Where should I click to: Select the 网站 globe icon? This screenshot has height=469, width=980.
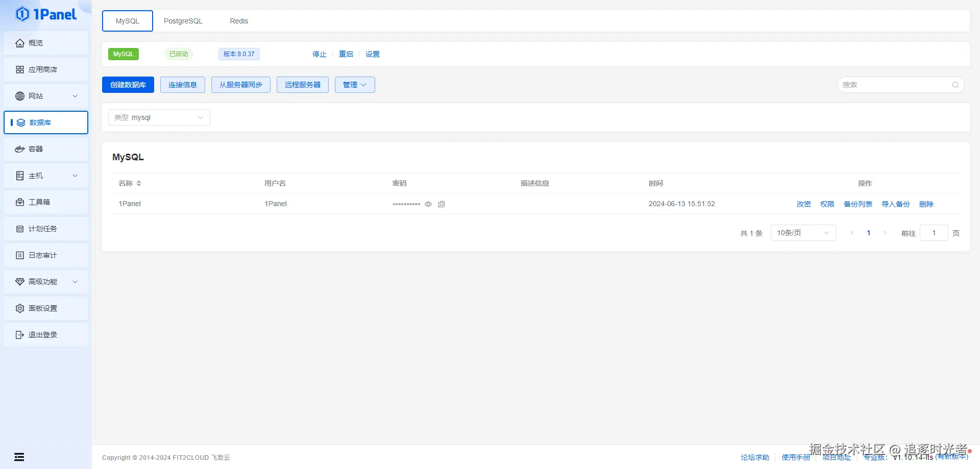coord(20,96)
